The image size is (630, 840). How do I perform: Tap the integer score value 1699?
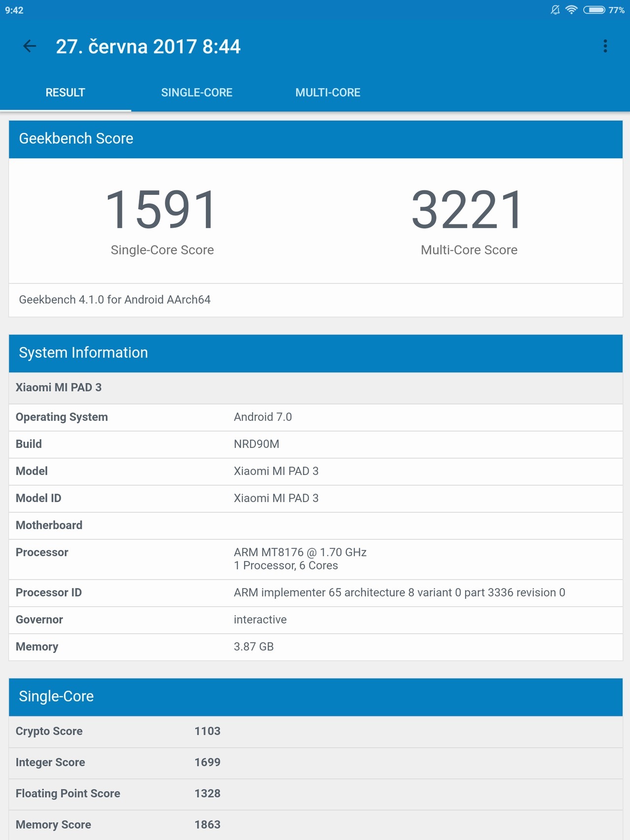tap(208, 762)
